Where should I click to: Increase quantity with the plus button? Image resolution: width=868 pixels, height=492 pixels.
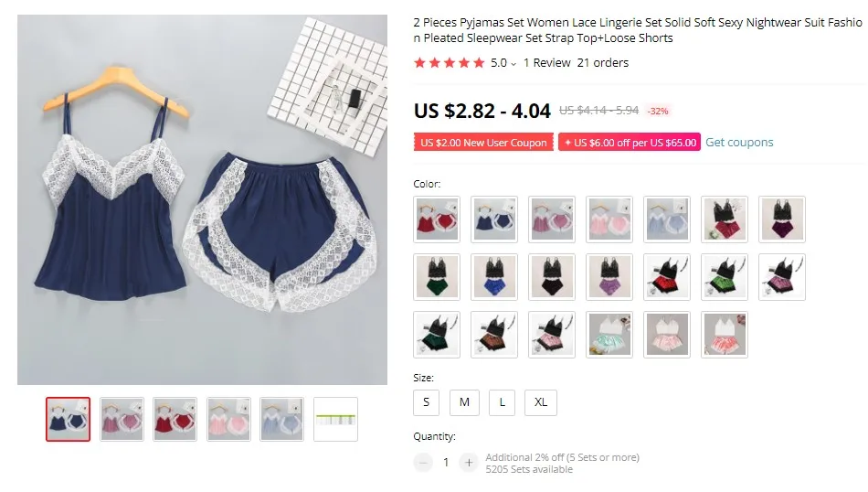click(x=469, y=462)
